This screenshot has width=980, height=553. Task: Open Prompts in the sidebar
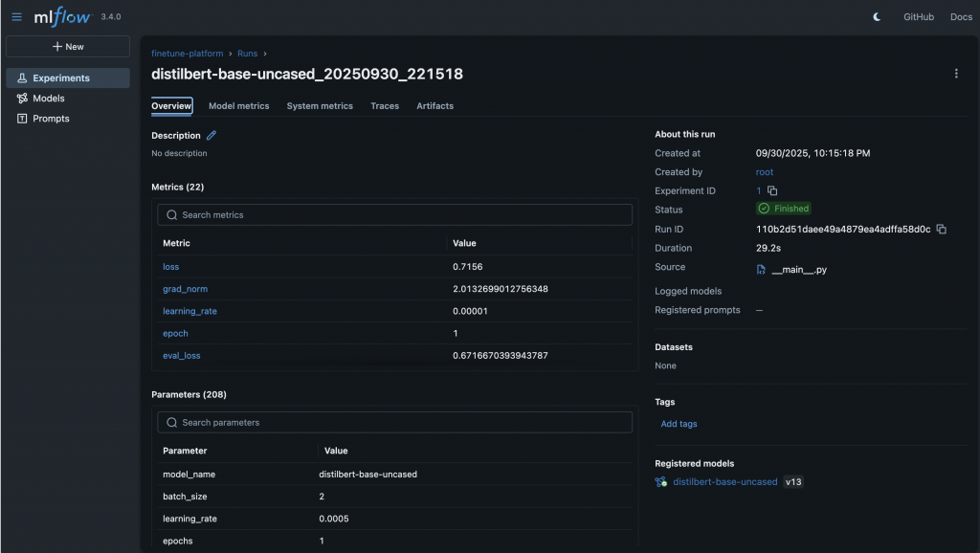pyautogui.click(x=68, y=118)
